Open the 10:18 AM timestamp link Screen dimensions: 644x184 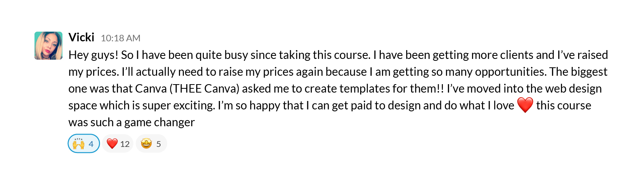tap(120, 38)
